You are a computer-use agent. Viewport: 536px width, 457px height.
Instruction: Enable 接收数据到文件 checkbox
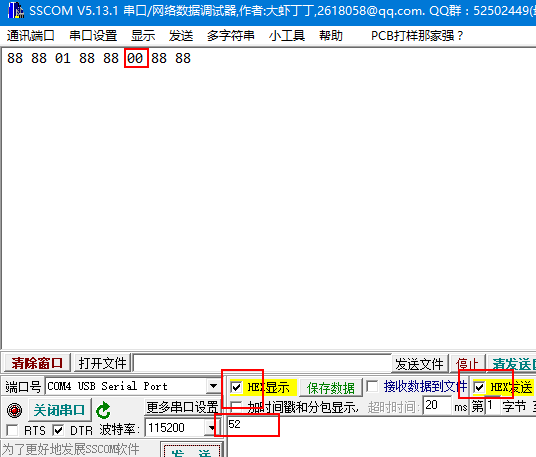pos(372,387)
